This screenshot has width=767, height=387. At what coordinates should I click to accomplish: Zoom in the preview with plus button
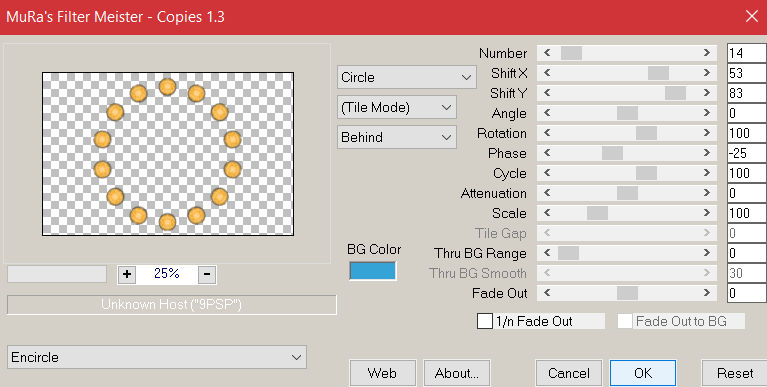tap(127, 274)
